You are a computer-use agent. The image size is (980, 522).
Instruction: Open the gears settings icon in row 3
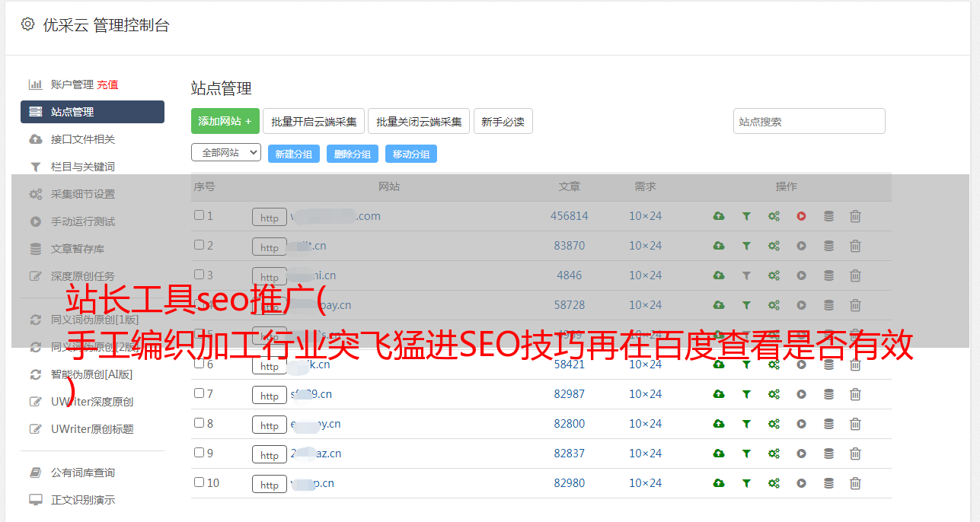tap(774, 275)
